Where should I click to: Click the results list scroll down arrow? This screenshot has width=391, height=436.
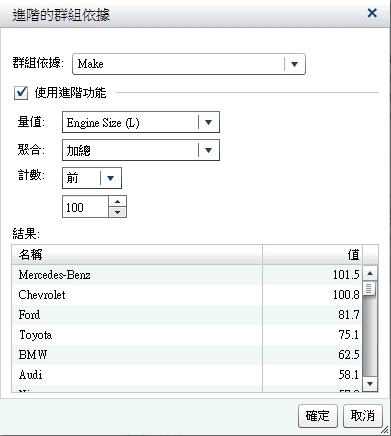click(370, 384)
